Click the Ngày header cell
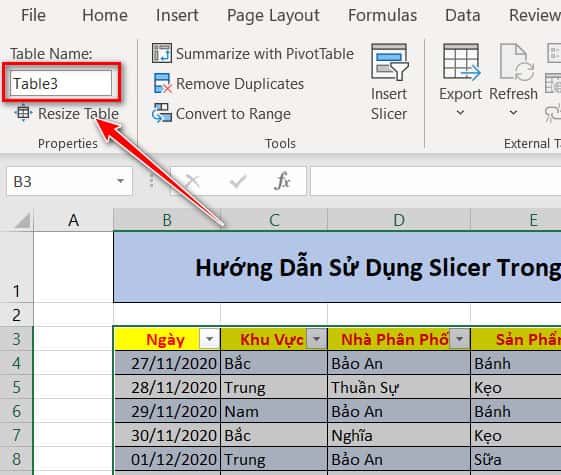The width and height of the screenshot is (561, 475). tap(167, 339)
